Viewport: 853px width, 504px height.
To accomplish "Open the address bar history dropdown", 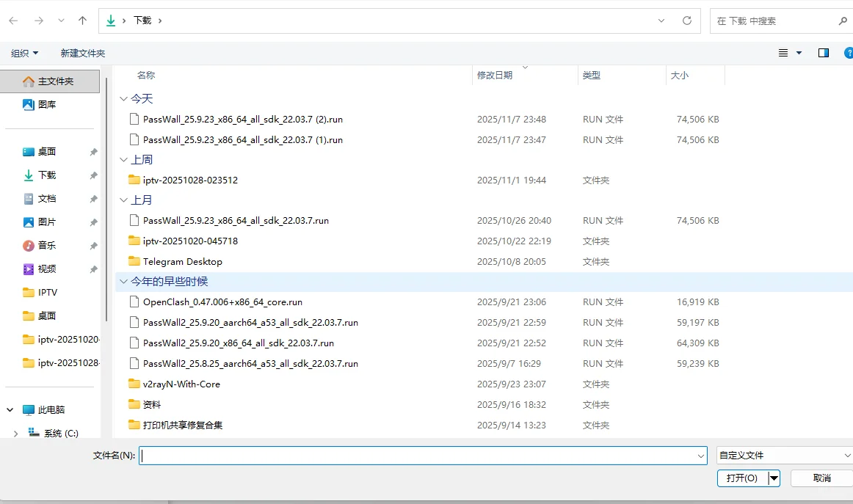I will point(661,21).
